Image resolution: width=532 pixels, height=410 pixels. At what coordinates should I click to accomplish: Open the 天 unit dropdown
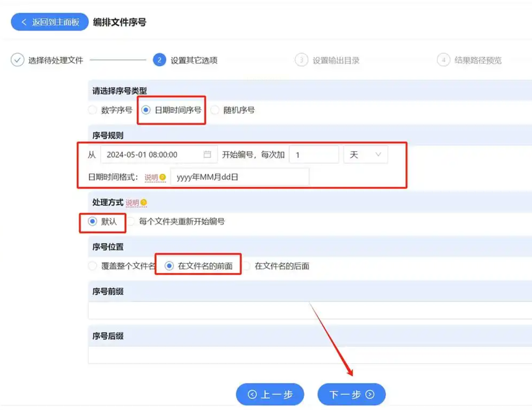coord(365,155)
